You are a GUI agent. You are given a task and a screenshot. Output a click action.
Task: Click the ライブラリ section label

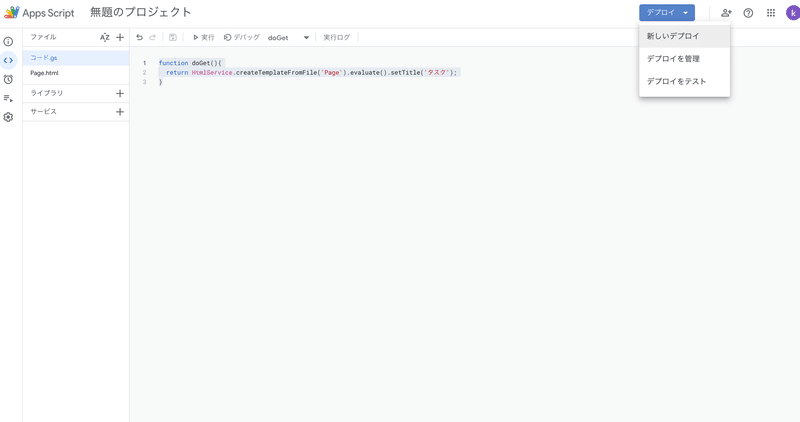pos(46,93)
